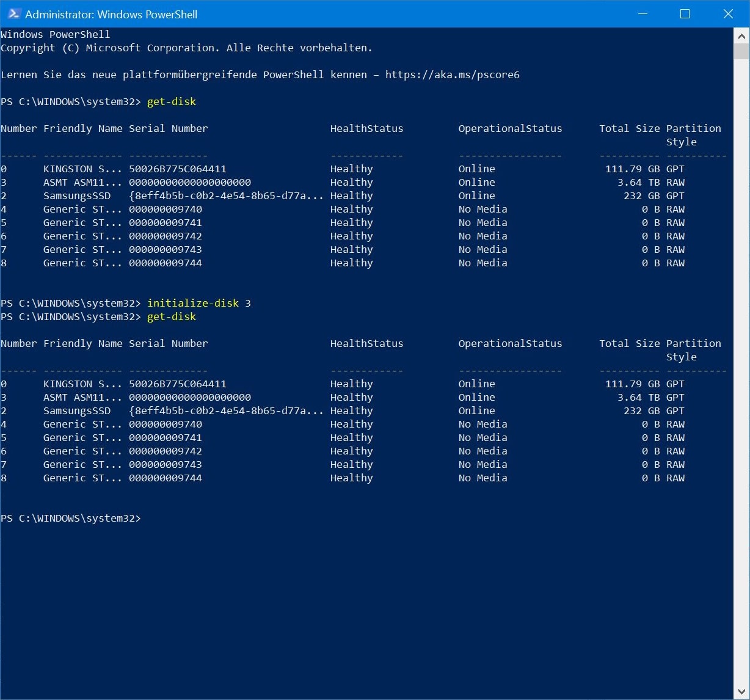
Task: Click serial 000000009742 in the second table
Action: (166, 451)
